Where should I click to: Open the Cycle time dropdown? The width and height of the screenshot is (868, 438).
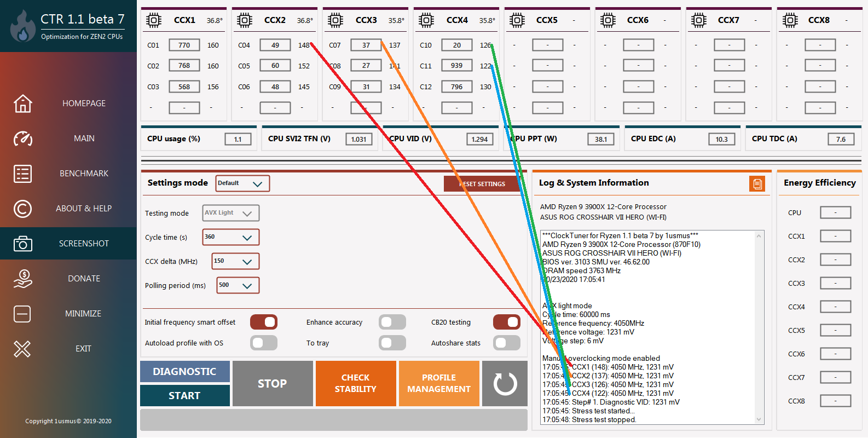[x=231, y=237]
